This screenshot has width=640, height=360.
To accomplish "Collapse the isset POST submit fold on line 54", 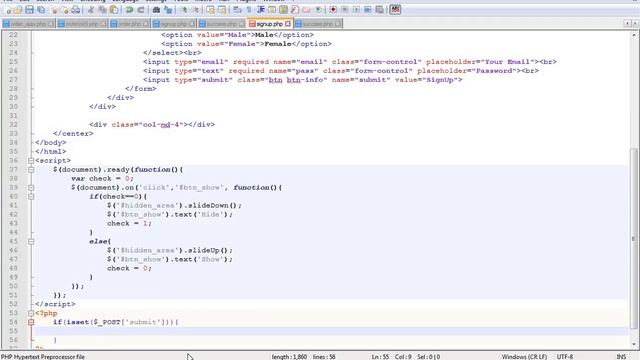I will (31, 322).
